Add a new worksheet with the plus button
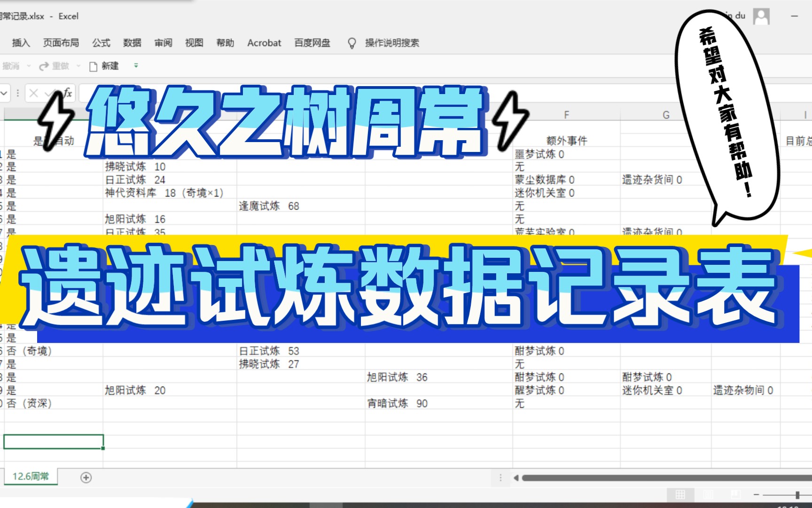812x508 pixels. [85, 477]
